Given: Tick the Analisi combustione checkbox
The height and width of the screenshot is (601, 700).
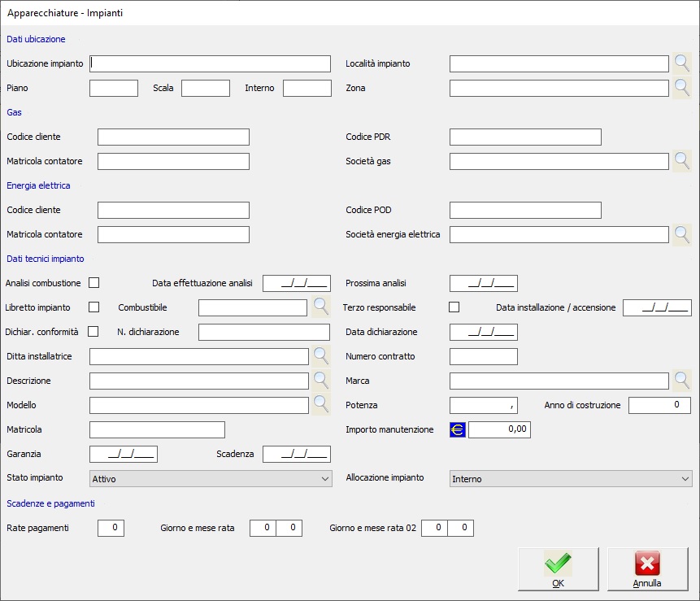Looking at the screenshot, I should click(93, 283).
